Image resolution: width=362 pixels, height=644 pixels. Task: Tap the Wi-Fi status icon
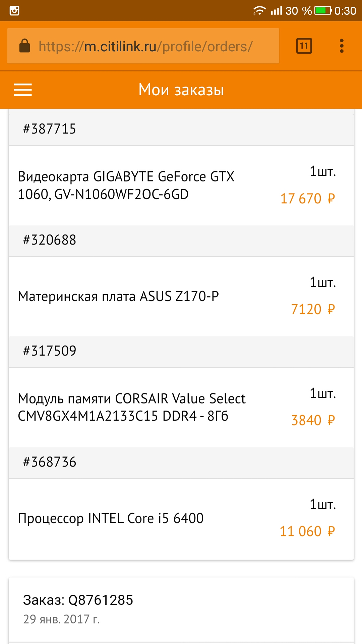point(259,11)
